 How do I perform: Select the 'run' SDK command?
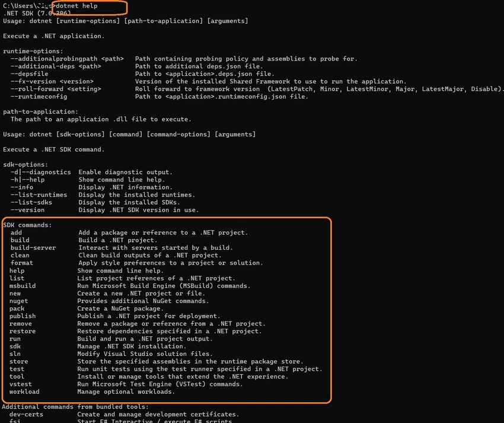click(x=15, y=339)
